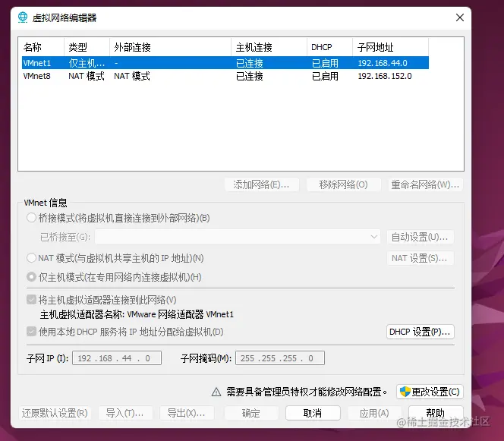This screenshot has height=441, width=504.
Task: Click the 导出(X)... button
Action: tap(187, 413)
